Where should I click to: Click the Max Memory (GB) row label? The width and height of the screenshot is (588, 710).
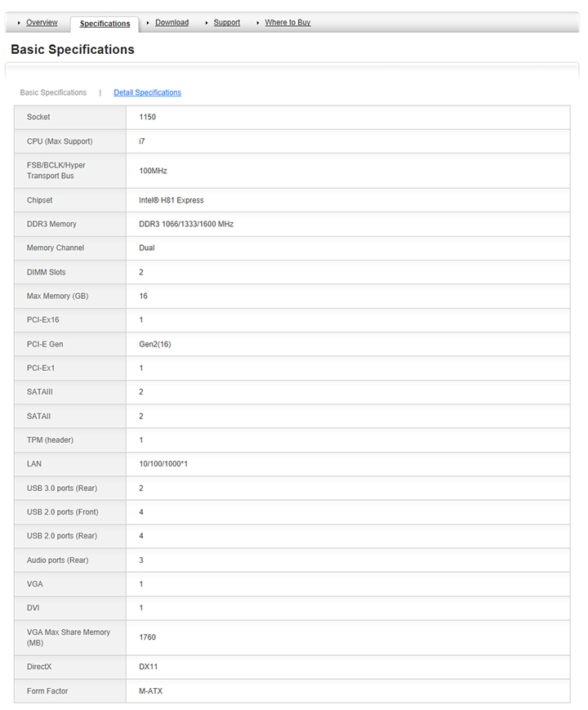[x=57, y=296]
